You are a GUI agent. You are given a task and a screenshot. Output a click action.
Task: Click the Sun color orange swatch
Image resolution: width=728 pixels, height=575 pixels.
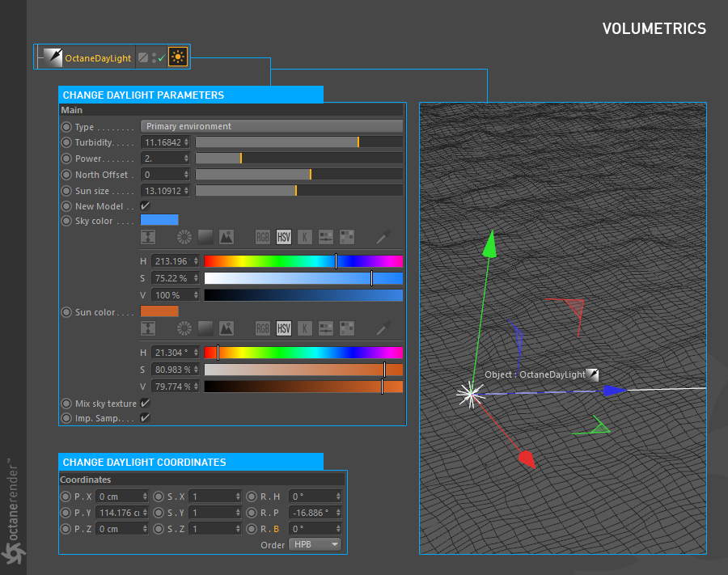pyautogui.click(x=159, y=311)
